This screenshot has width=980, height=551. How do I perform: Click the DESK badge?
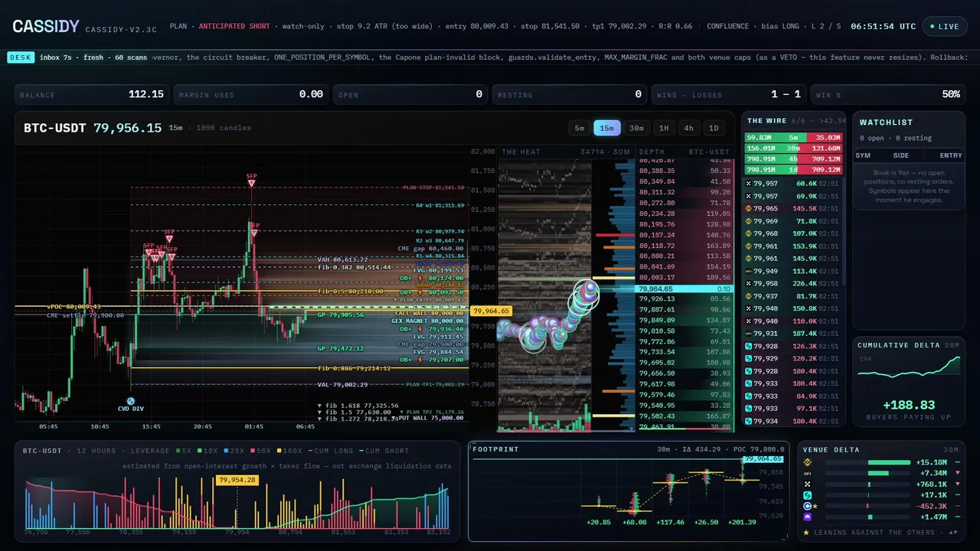coord(21,57)
